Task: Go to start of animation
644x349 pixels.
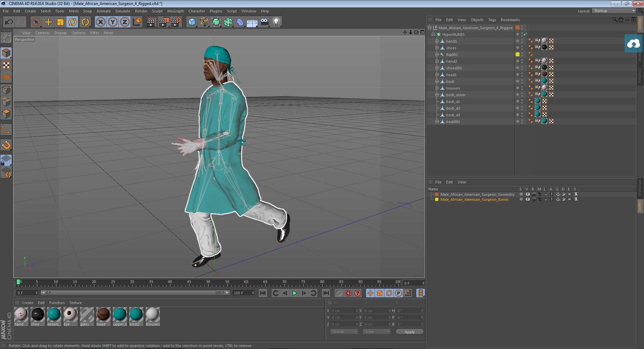Action: tap(263, 293)
